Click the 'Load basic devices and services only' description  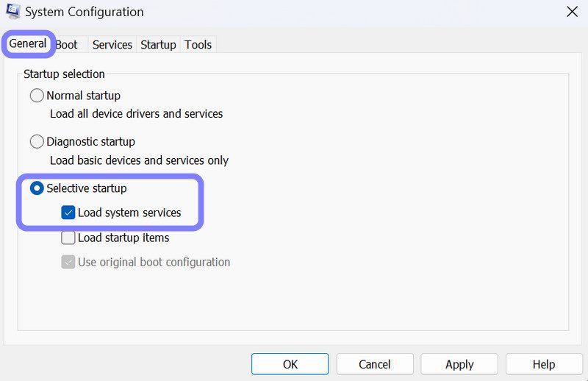coord(139,160)
